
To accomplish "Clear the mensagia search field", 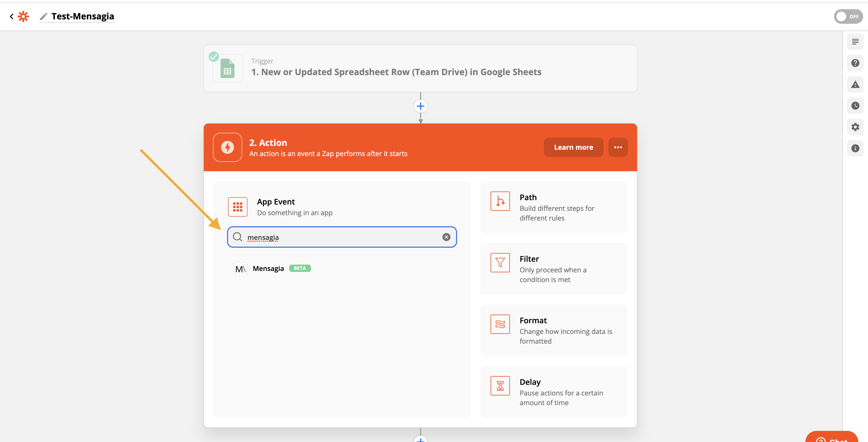I will pos(446,237).
